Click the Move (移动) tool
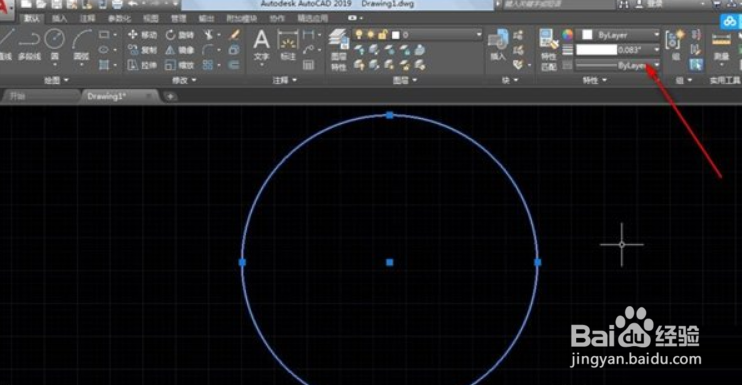This screenshot has height=385, width=743. pos(143,35)
